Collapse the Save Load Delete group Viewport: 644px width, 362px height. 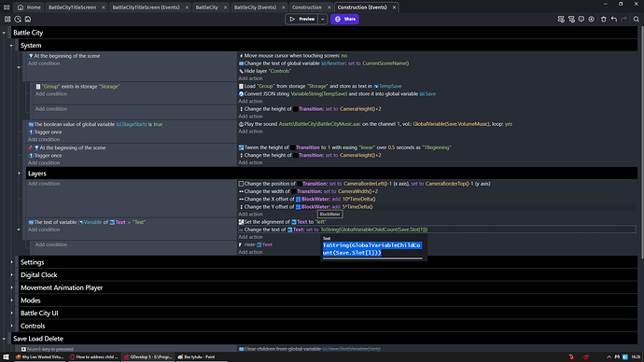point(4,339)
